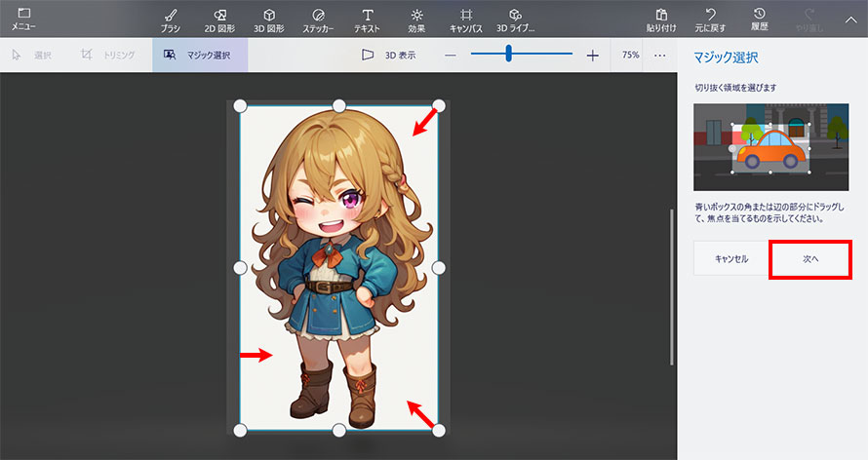
Task: Activate the マジック選択 tab
Action: point(200,55)
